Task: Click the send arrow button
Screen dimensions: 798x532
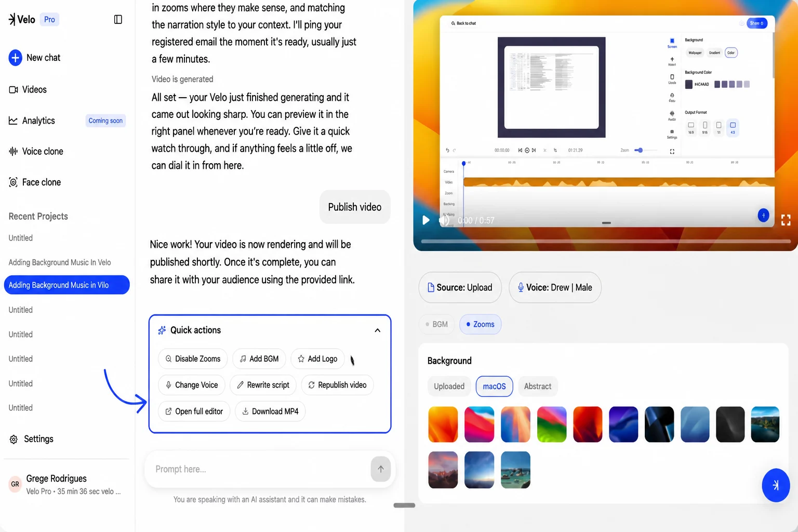Action: [381, 469]
